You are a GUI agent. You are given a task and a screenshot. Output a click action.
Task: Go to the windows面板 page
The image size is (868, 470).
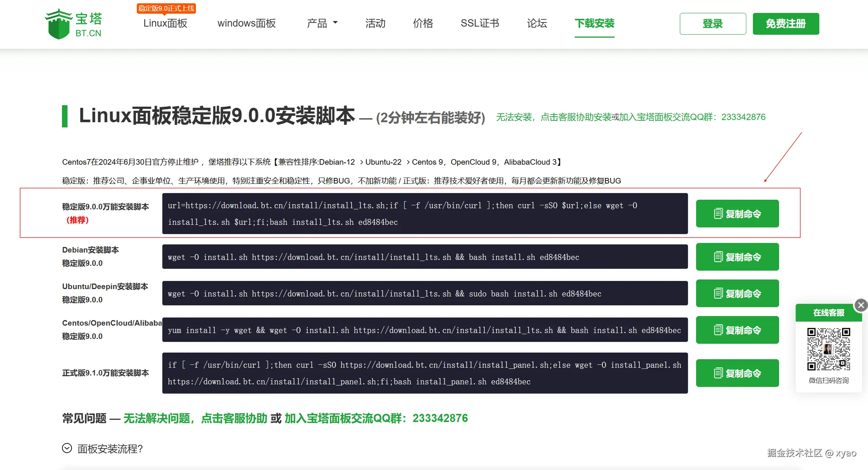[x=246, y=23]
